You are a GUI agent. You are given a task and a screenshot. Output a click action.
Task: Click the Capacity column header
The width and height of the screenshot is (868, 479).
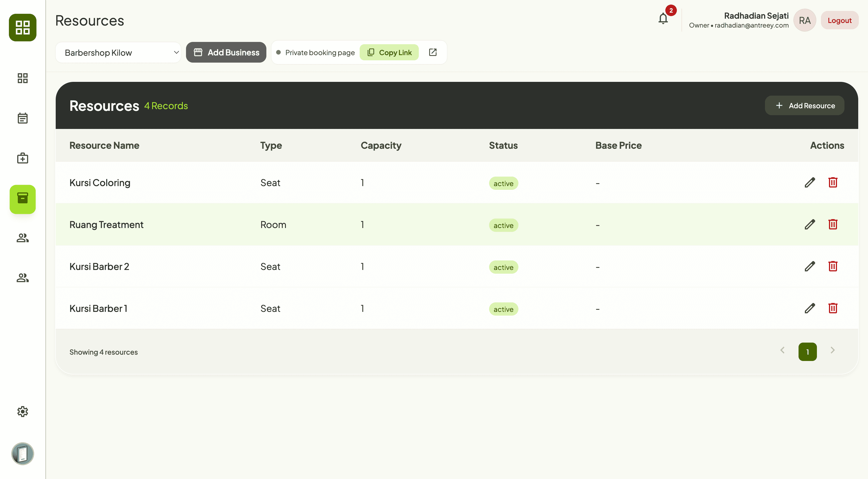pos(381,146)
